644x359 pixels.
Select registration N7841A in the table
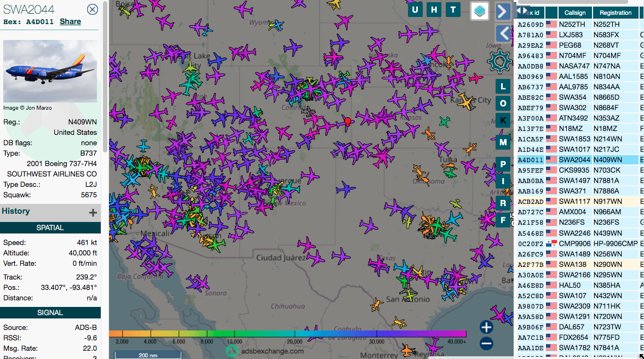607,348
